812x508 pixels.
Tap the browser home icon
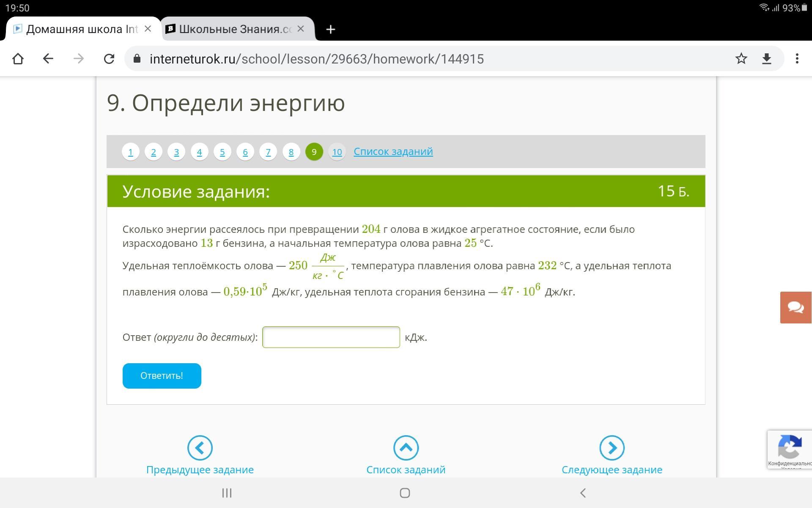pyautogui.click(x=18, y=59)
